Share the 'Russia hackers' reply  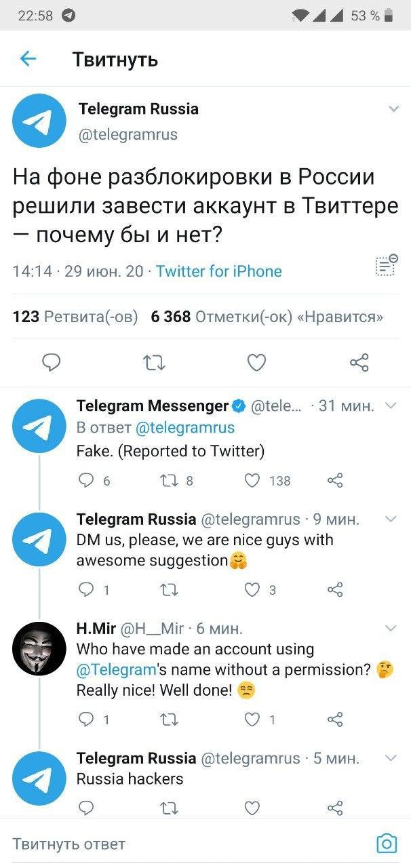click(335, 808)
